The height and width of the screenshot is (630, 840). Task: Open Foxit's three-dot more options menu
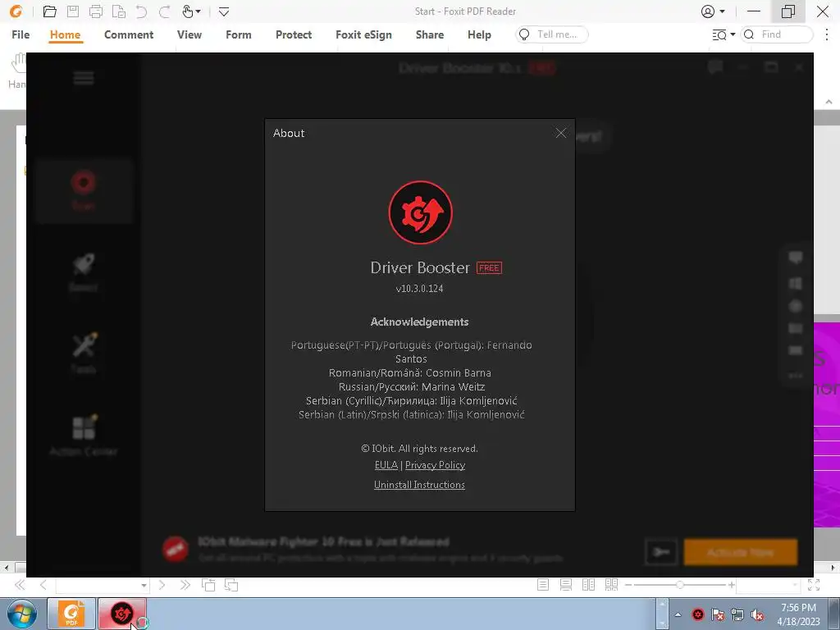(827, 34)
